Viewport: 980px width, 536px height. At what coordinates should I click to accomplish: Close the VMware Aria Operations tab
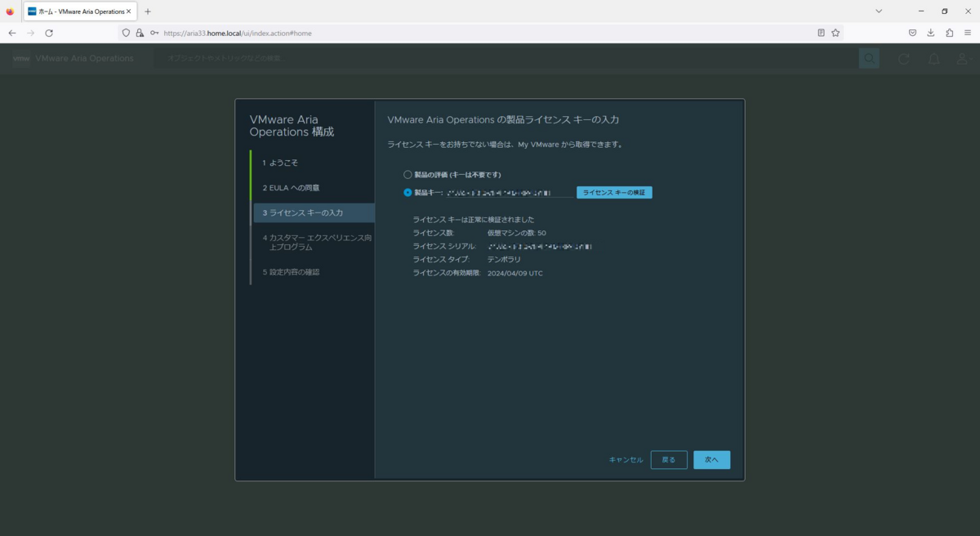point(128,11)
